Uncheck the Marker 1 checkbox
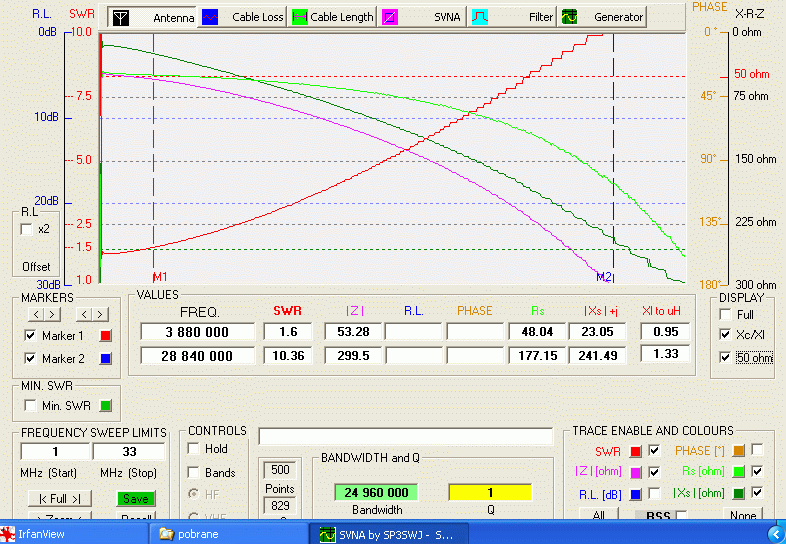This screenshot has height=544, width=786. pos(30,335)
